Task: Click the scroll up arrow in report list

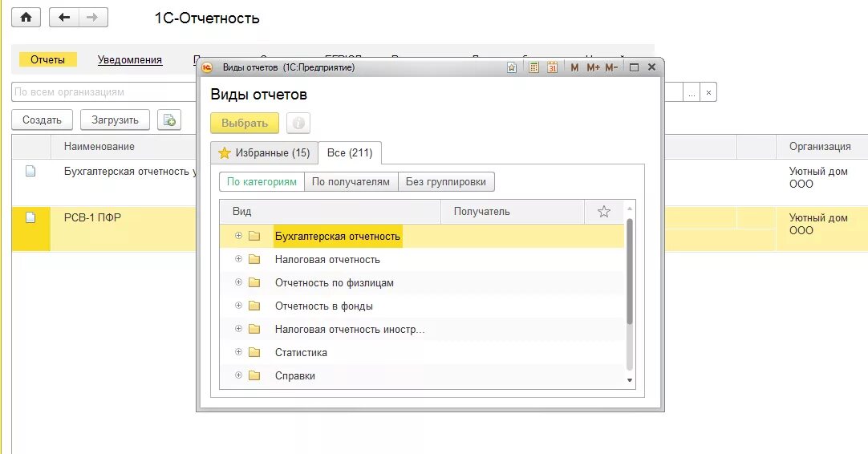Action: (x=630, y=209)
